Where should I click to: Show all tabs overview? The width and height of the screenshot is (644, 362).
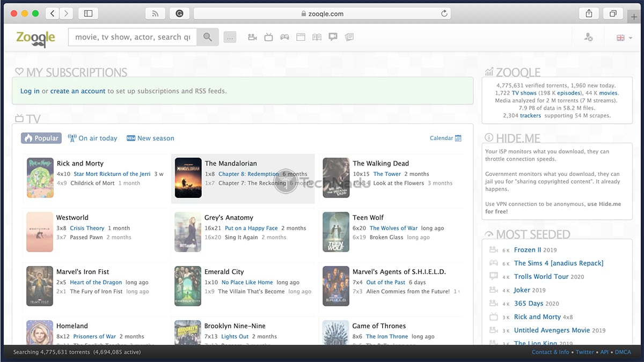[612, 13]
